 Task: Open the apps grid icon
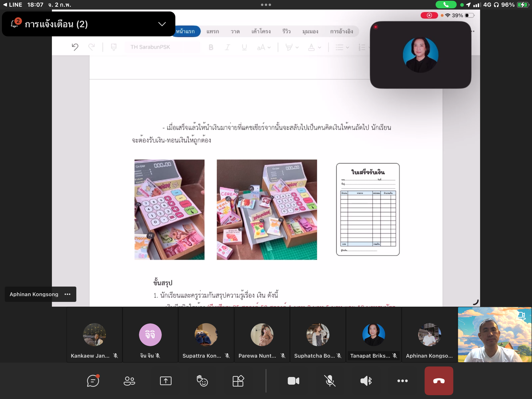(x=238, y=381)
